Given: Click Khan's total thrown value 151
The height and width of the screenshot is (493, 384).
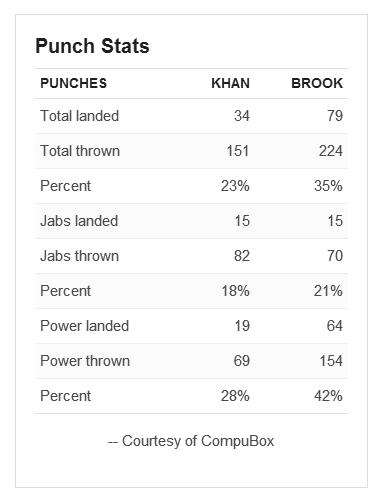Looking at the screenshot, I should 238,151.
